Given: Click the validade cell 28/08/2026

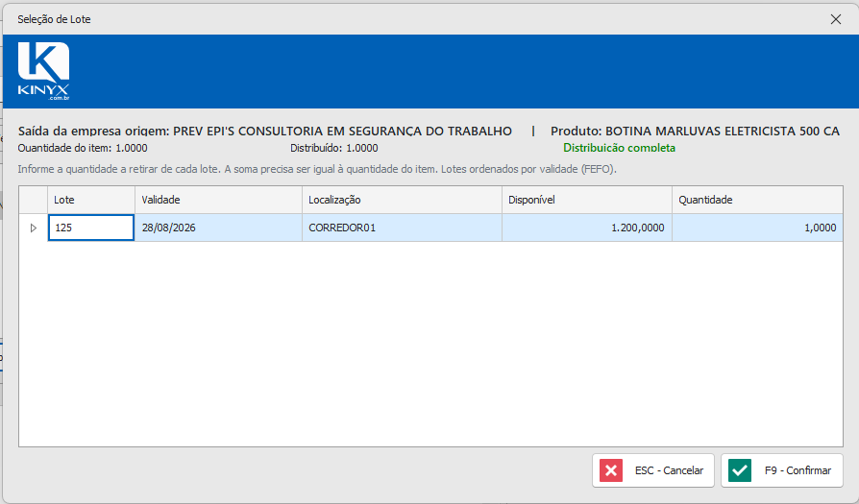Looking at the screenshot, I should coord(218,228).
